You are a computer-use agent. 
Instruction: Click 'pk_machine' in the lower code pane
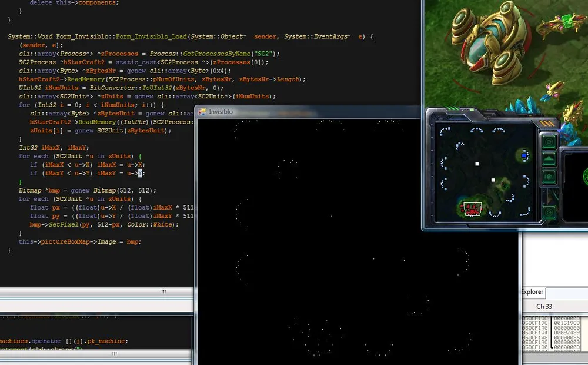pos(105,341)
